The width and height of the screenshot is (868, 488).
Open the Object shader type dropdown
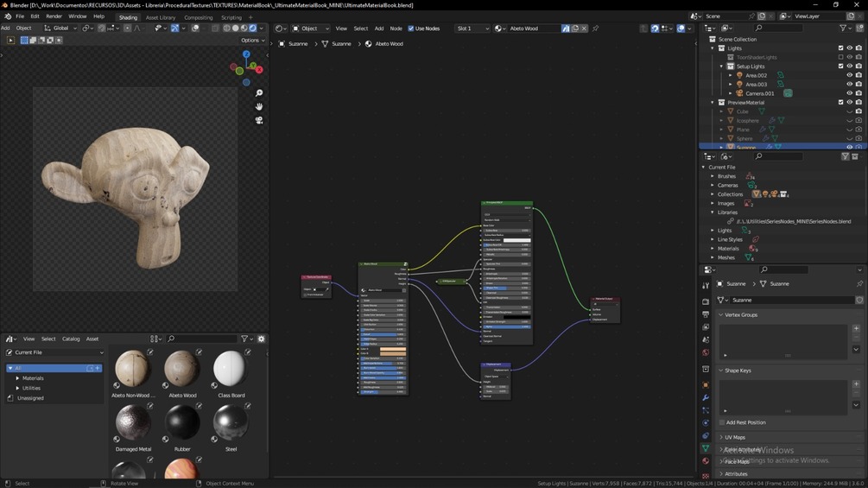pos(311,29)
